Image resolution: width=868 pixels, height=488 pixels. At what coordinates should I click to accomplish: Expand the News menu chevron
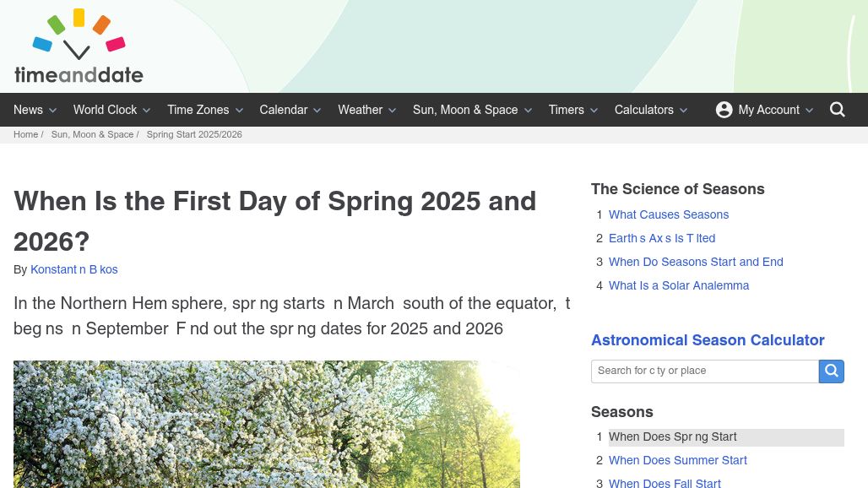point(53,111)
